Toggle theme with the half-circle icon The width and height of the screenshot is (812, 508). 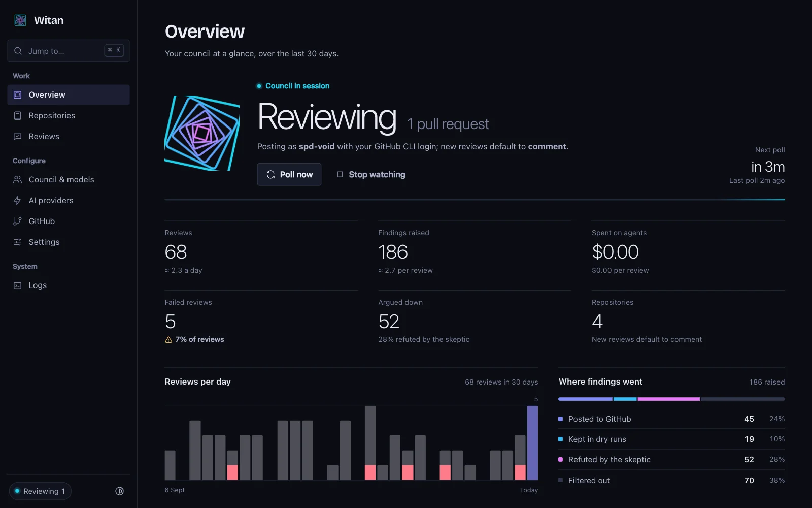(x=120, y=491)
